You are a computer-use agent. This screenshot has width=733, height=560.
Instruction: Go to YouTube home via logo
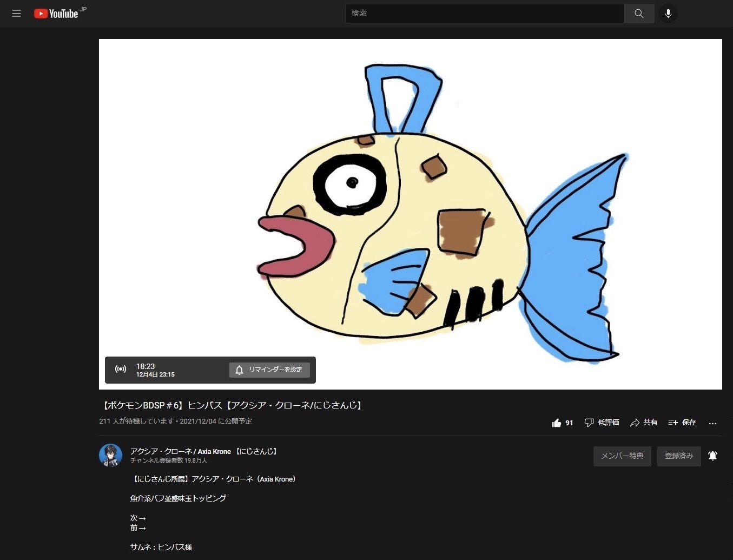56,14
